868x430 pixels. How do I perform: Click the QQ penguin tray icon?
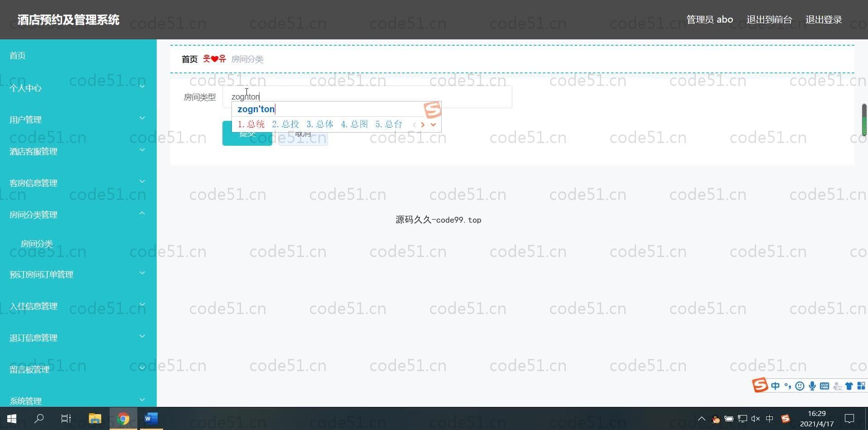(x=716, y=419)
